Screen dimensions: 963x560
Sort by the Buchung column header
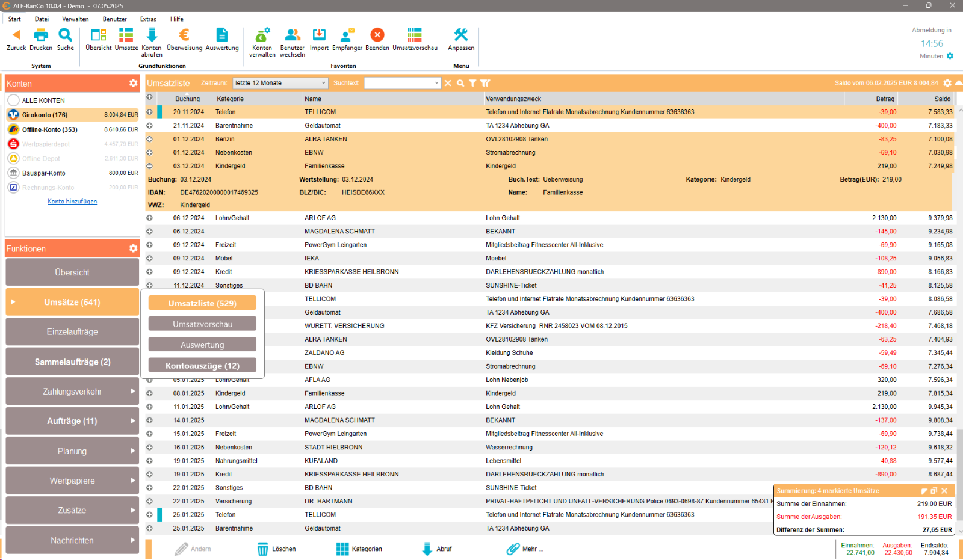[187, 99]
